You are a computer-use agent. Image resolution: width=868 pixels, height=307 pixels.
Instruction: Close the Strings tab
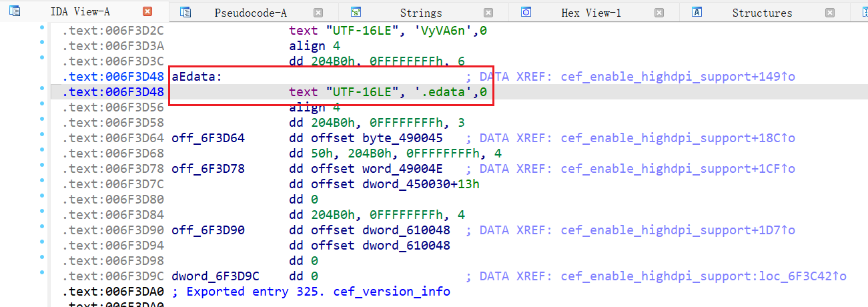coord(488,12)
